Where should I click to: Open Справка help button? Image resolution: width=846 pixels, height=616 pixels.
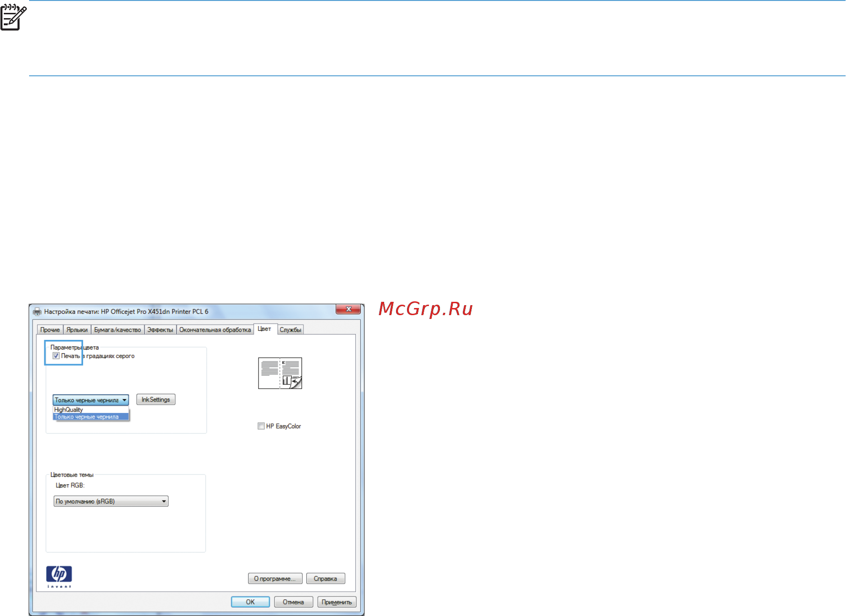tap(325, 579)
